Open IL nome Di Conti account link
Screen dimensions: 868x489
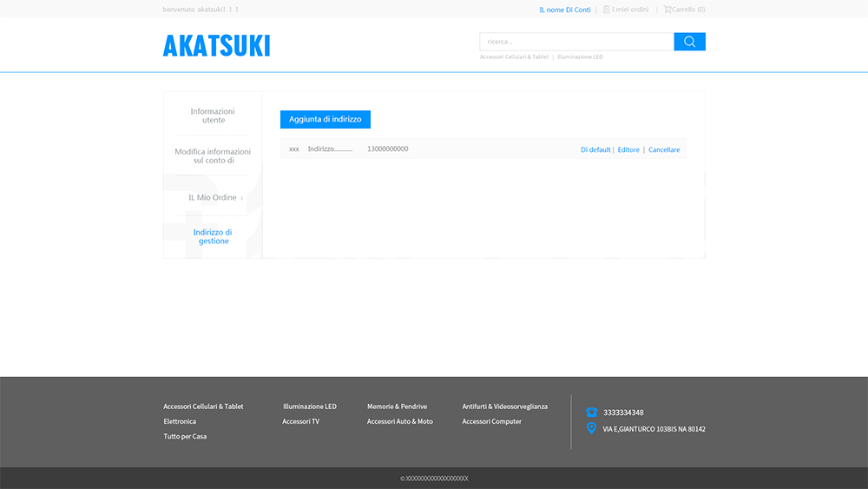coord(564,10)
